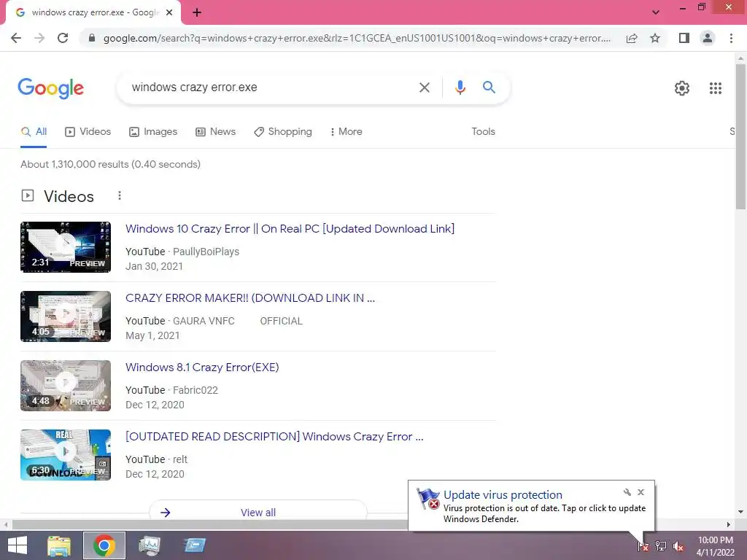
Task: Bookmark this page with star icon
Action: pos(655,38)
